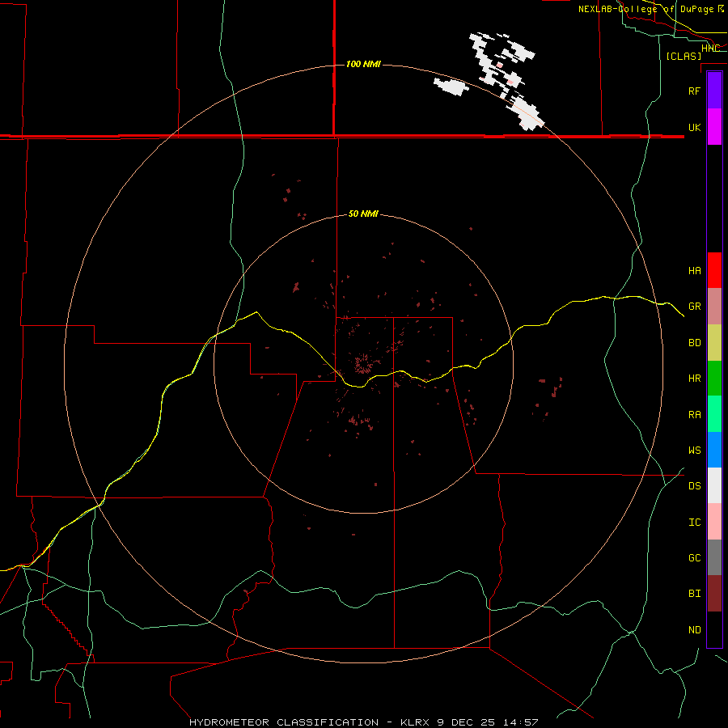The image size is (728, 728).
Task: Click the DS legend label
Action: (x=694, y=485)
